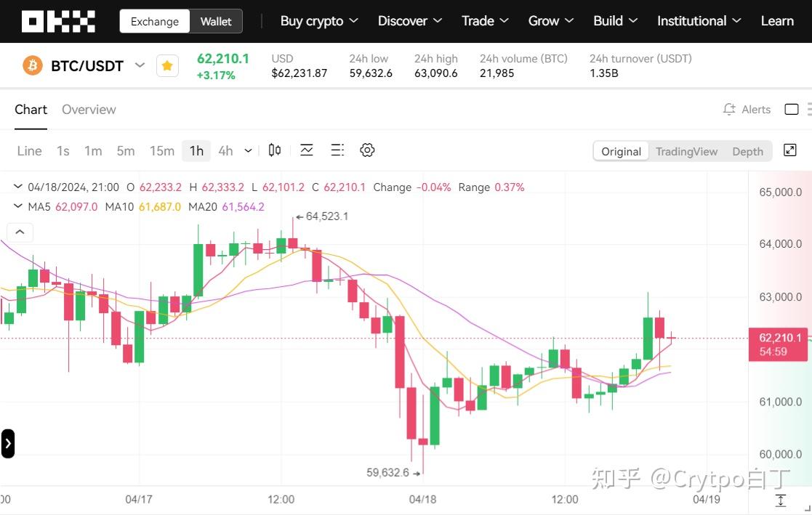Switch to Wallet mode
The image size is (812, 515).
pyautogui.click(x=215, y=22)
